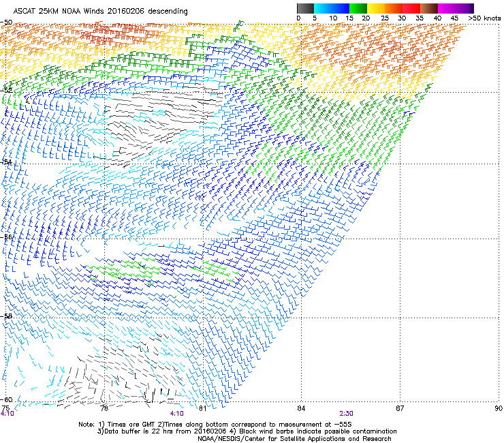Click the '84' longitude label
This screenshot has width=504, height=443.
pyautogui.click(x=301, y=408)
